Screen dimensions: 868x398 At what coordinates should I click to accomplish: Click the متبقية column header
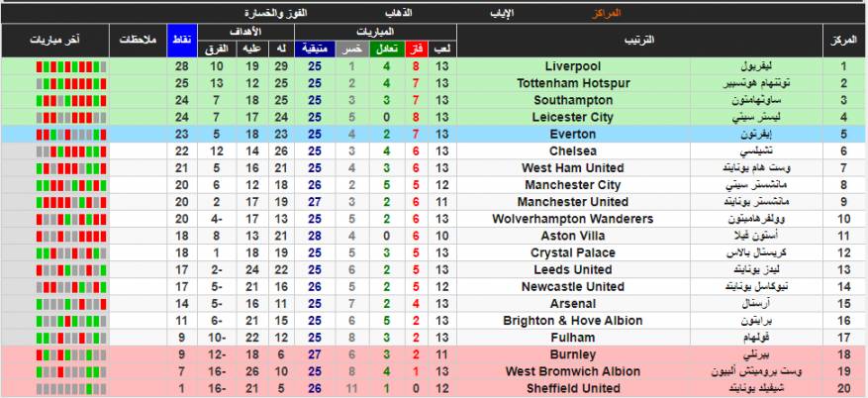click(x=316, y=49)
